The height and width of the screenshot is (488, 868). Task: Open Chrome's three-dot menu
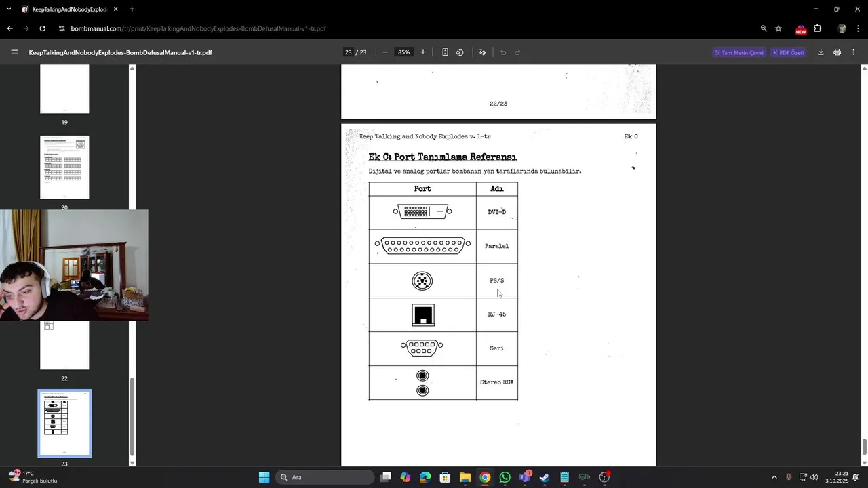tap(857, 28)
